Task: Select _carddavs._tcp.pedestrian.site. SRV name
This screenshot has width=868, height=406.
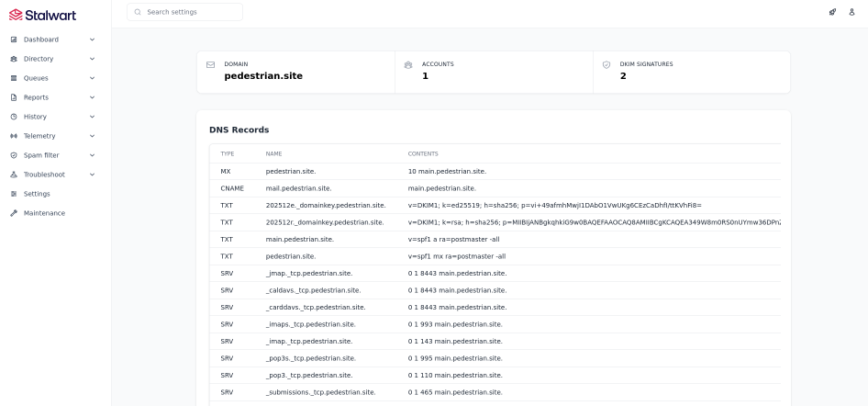Action: [316, 308]
